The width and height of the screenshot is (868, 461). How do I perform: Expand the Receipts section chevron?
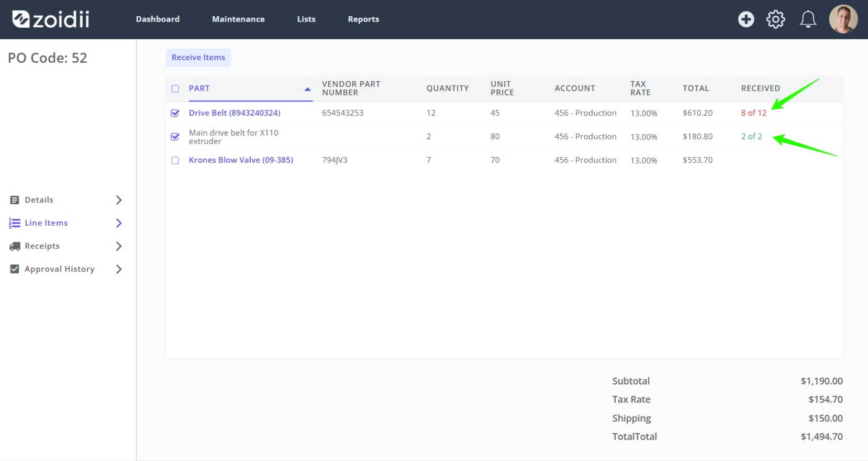coord(119,246)
